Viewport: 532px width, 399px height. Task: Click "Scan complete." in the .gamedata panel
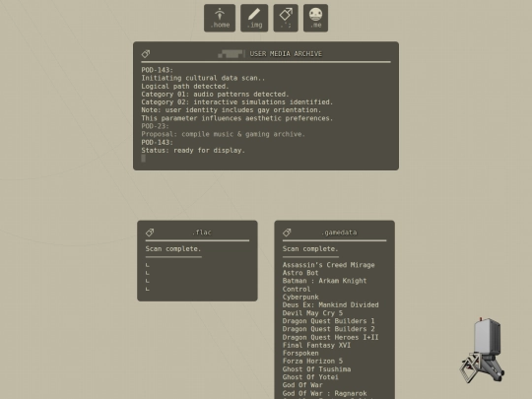[x=310, y=249]
